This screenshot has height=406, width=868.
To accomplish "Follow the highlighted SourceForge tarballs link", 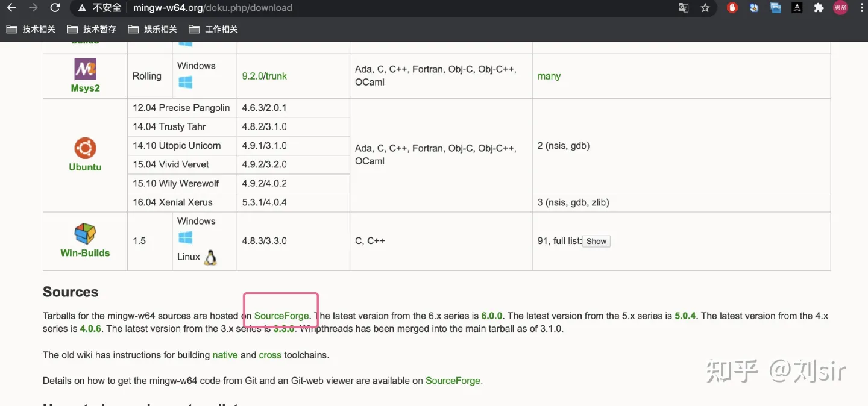I will pyautogui.click(x=281, y=316).
